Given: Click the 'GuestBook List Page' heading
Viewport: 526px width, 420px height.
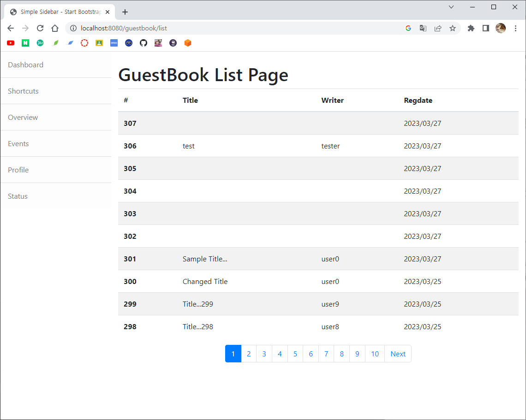Looking at the screenshot, I should point(203,74).
